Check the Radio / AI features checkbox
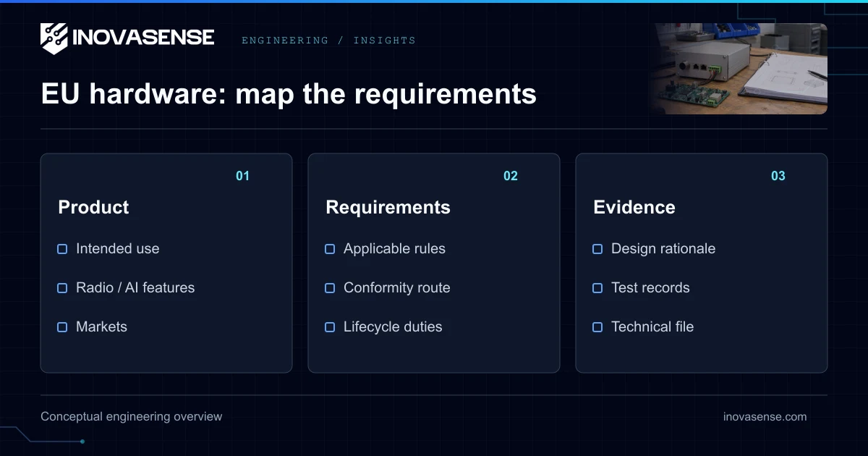The height and width of the screenshot is (456, 868). (x=62, y=288)
